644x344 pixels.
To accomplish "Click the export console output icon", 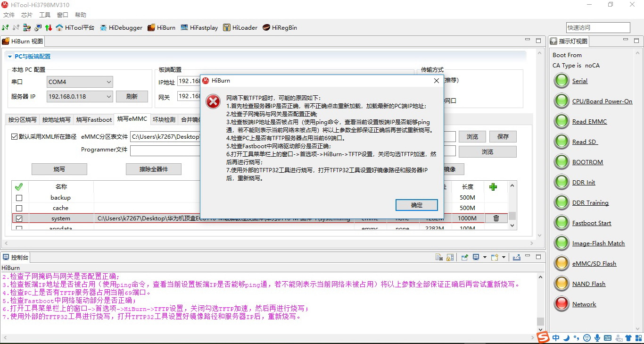I will (516, 257).
